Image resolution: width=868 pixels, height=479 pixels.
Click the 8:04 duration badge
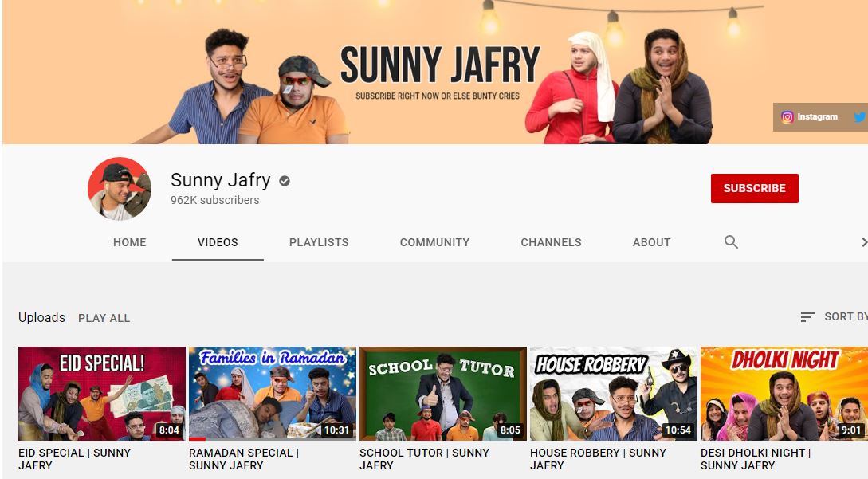(169, 430)
